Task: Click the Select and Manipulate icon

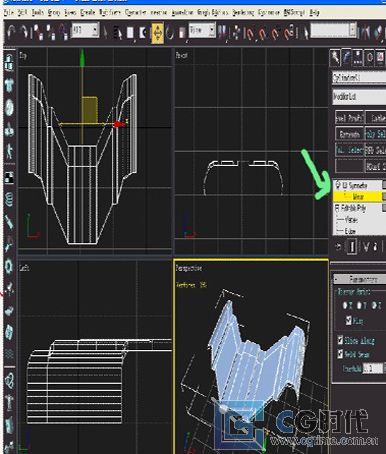Action: coord(236,33)
